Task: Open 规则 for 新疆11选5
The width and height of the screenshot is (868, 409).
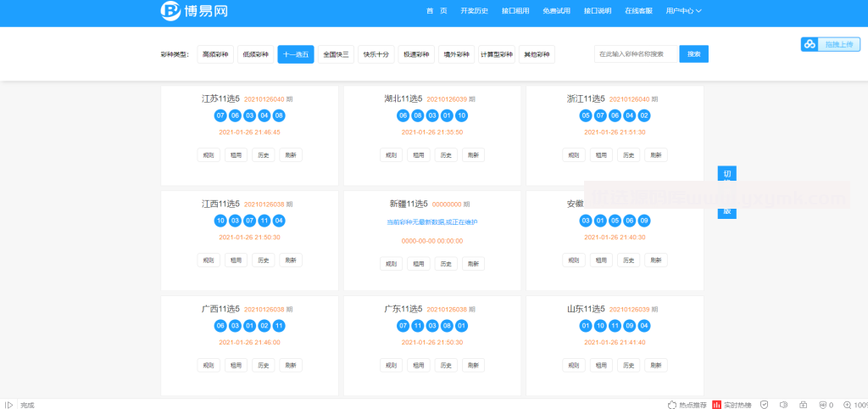Action: coord(392,264)
